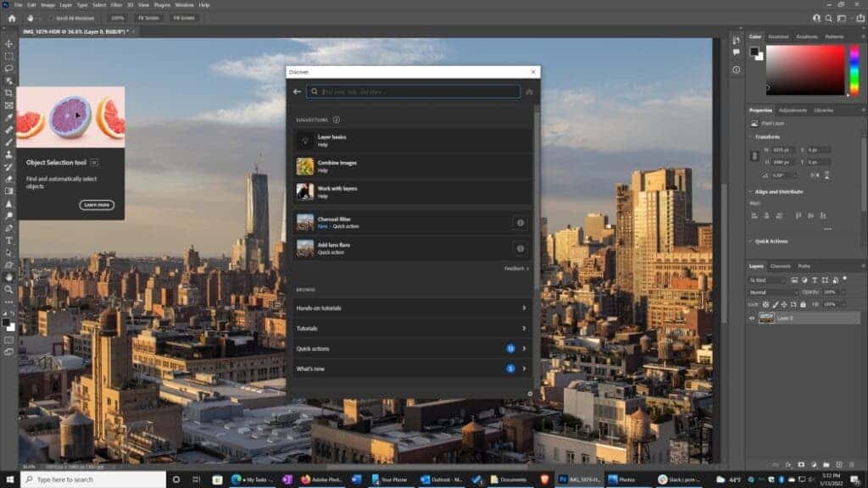Hide Layer 0 using eye icon

pos(752,318)
